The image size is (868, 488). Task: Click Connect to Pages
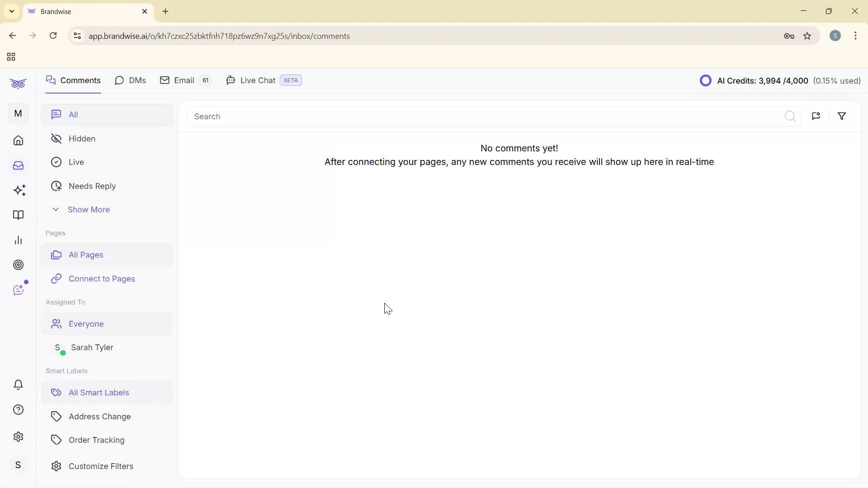pyautogui.click(x=102, y=279)
